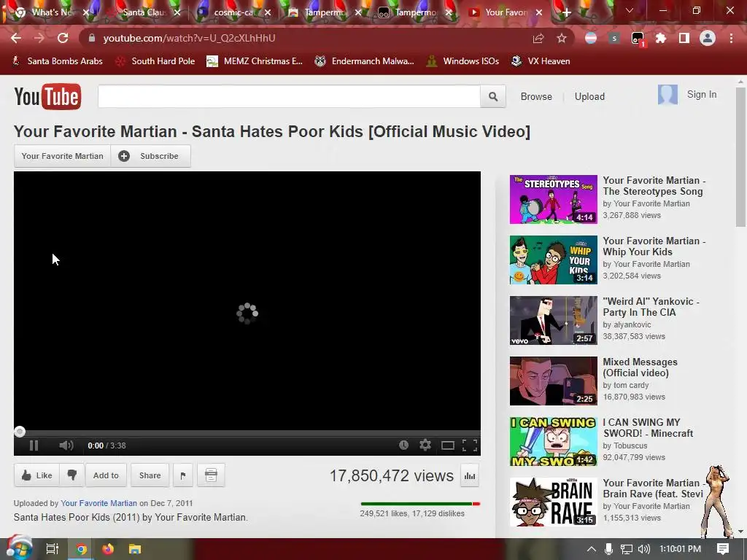
Task: Click the YouTube logo
Action: pos(47,97)
